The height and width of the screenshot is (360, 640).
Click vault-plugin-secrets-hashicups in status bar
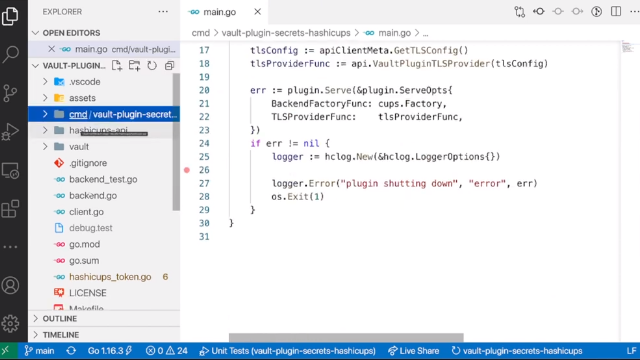[517, 351]
